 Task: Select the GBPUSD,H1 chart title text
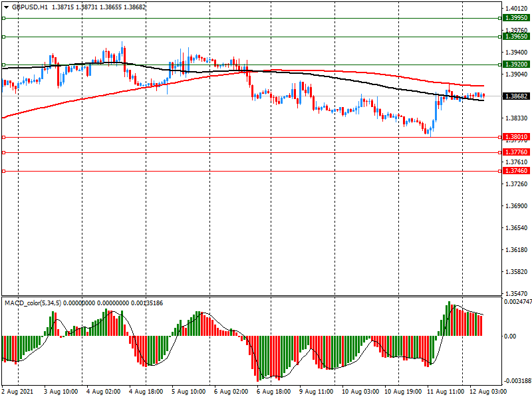coord(30,7)
